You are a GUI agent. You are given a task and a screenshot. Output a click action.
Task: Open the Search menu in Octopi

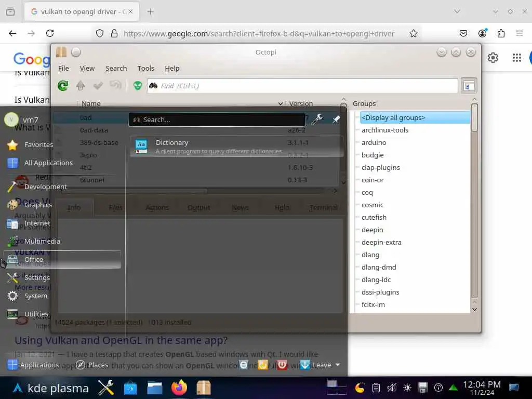[x=116, y=68]
